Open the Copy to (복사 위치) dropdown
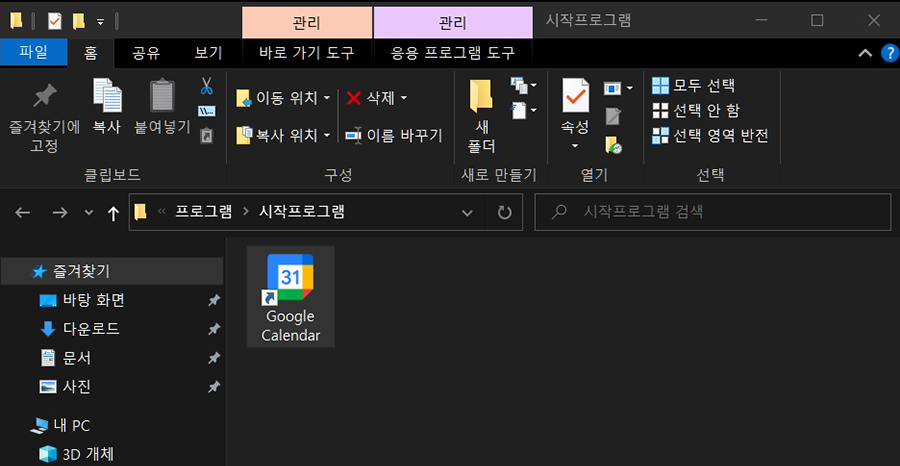This screenshot has height=466, width=900. coord(283,135)
